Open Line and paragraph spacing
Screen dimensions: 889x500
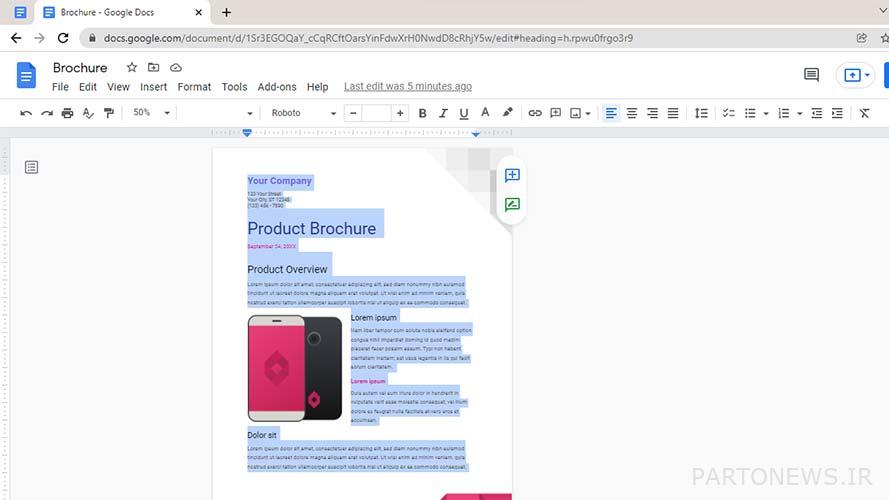point(701,113)
